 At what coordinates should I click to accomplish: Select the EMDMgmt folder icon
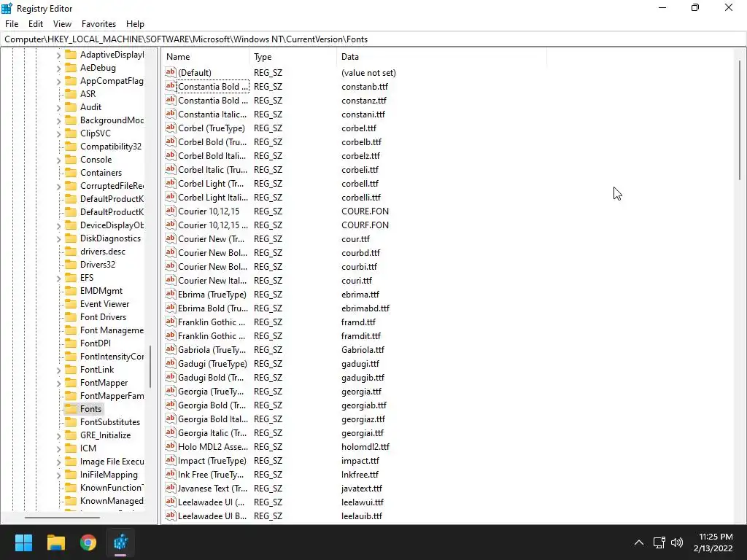(x=71, y=290)
